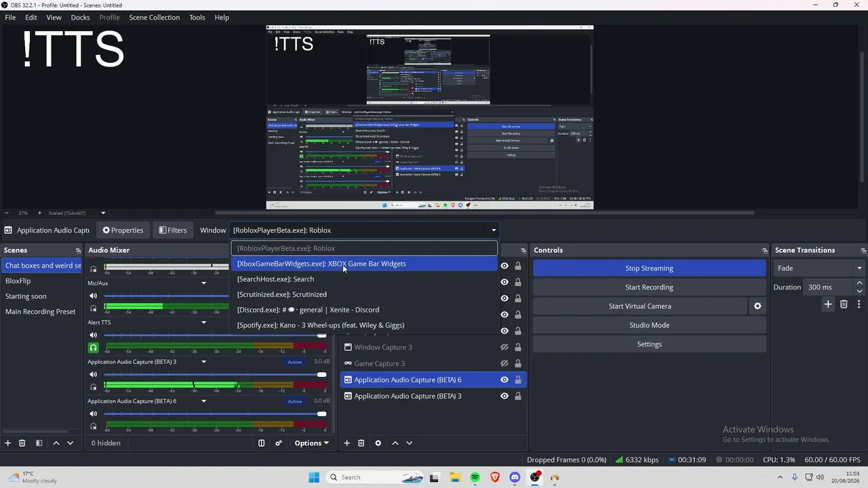Screen dimensions: 868x488
Task: Expand Mic/Aux audio options arrow
Action: click(x=203, y=283)
